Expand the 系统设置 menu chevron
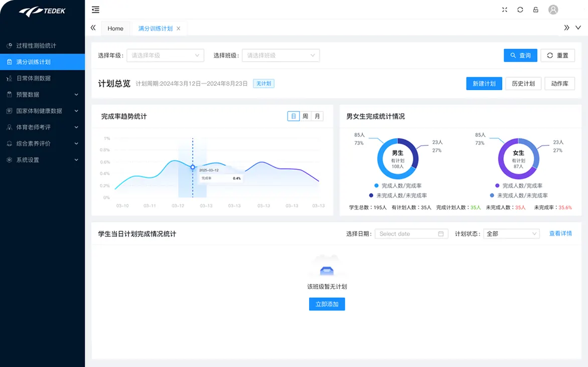This screenshot has width=588, height=367. (x=76, y=160)
